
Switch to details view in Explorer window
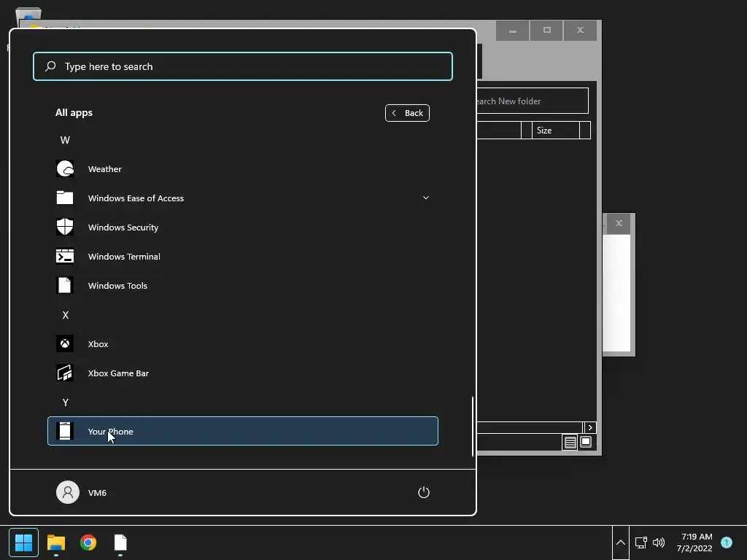click(x=570, y=443)
